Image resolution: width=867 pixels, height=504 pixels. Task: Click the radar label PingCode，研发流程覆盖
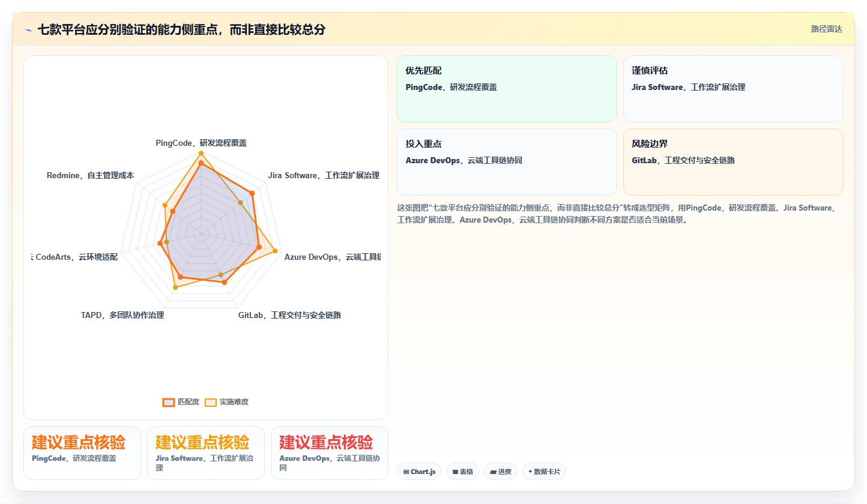point(201,143)
